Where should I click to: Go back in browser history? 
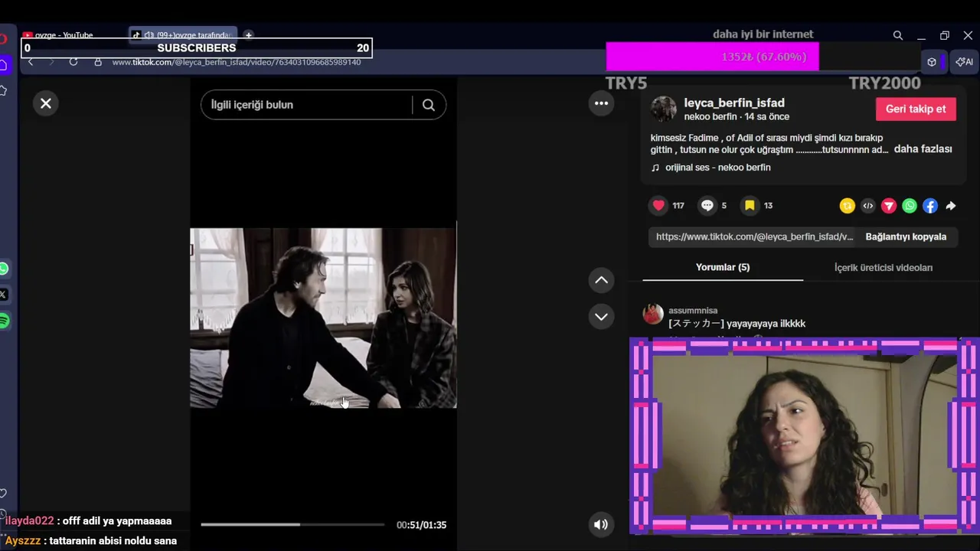[x=31, y=62]
